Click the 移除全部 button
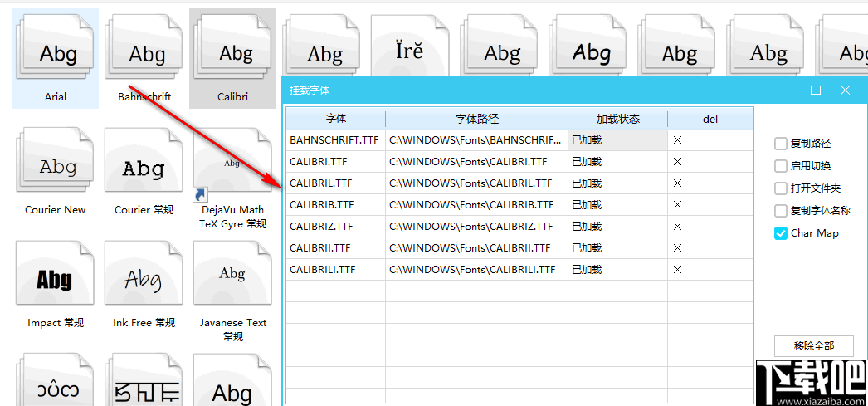The image size is (868, 406). [814, 346]
